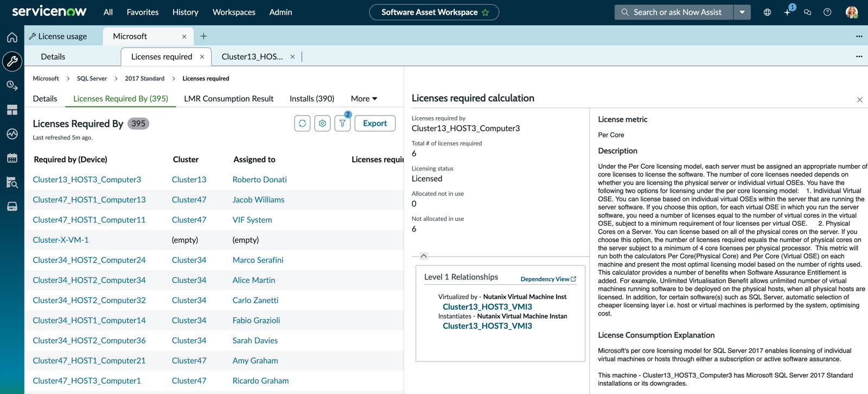
Task: Open Cluster34 link in Computer24 row
Action: point(189,260)
